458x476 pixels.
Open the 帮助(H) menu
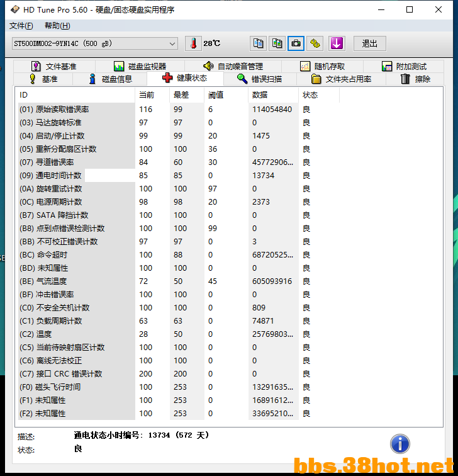coord(57,26)
